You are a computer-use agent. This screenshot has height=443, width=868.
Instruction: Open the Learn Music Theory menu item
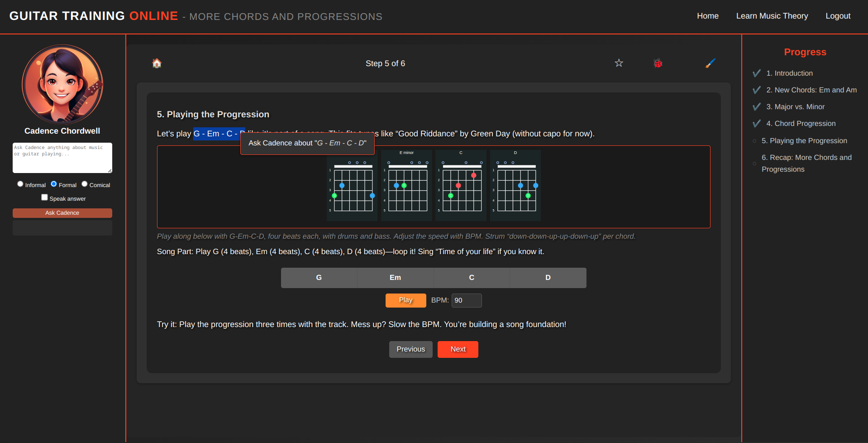click(x=772, y=16)
